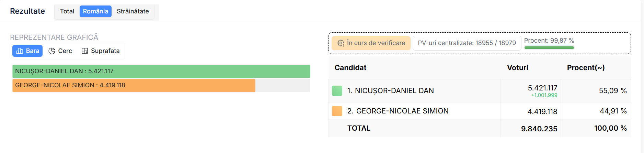
Task: Open the Străinătate results tab
Action: [x=133, y=11]
